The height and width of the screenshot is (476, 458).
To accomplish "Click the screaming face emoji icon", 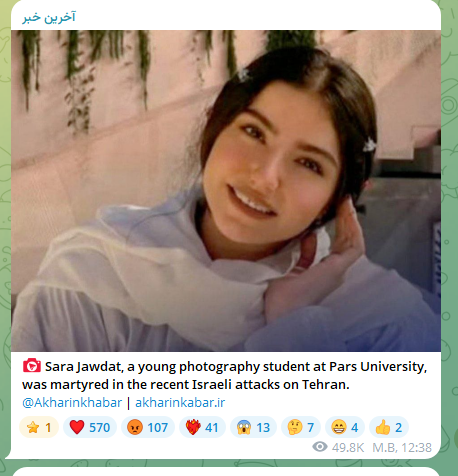I will point(244,427).
